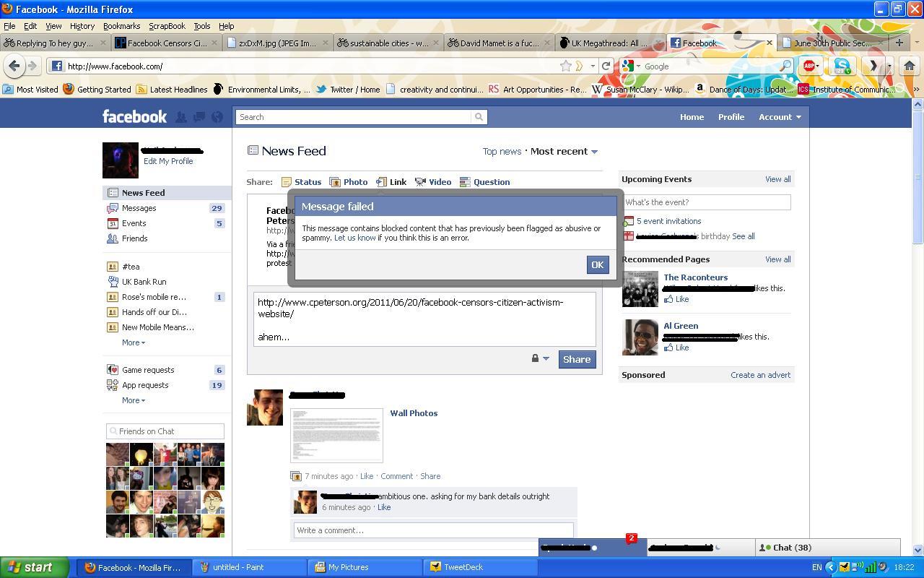Open the Most recent feed dropdown
Image resolution: width=924 pixels, height=578 pixels.
click(565, 152)
